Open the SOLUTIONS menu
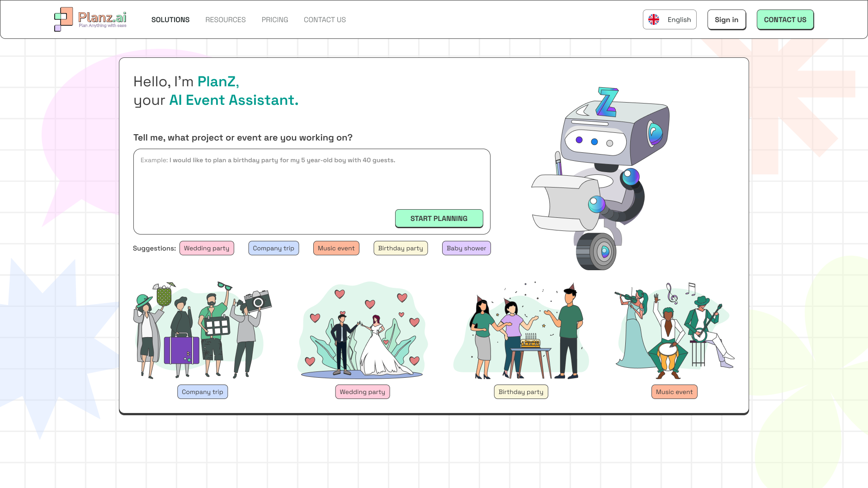 pos(170,20)
